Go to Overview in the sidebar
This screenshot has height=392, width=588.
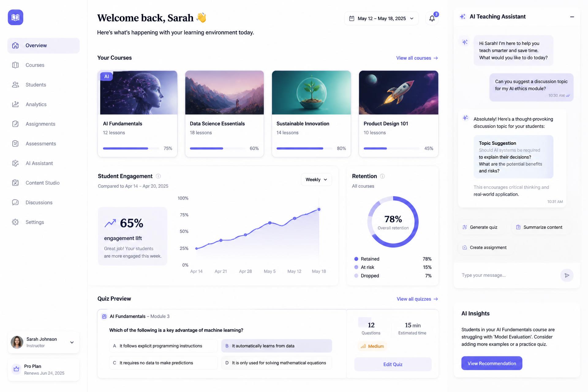(x=43, y=45)
